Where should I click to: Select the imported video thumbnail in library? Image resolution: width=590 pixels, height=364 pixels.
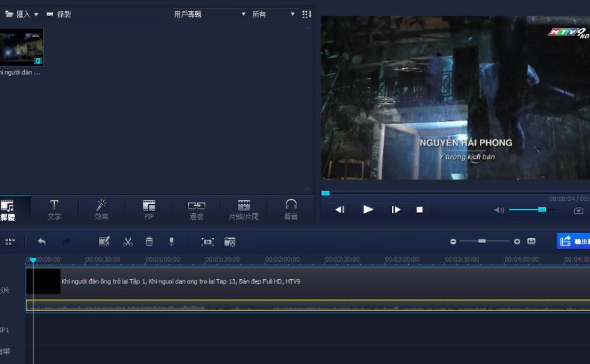coord(22,47)
